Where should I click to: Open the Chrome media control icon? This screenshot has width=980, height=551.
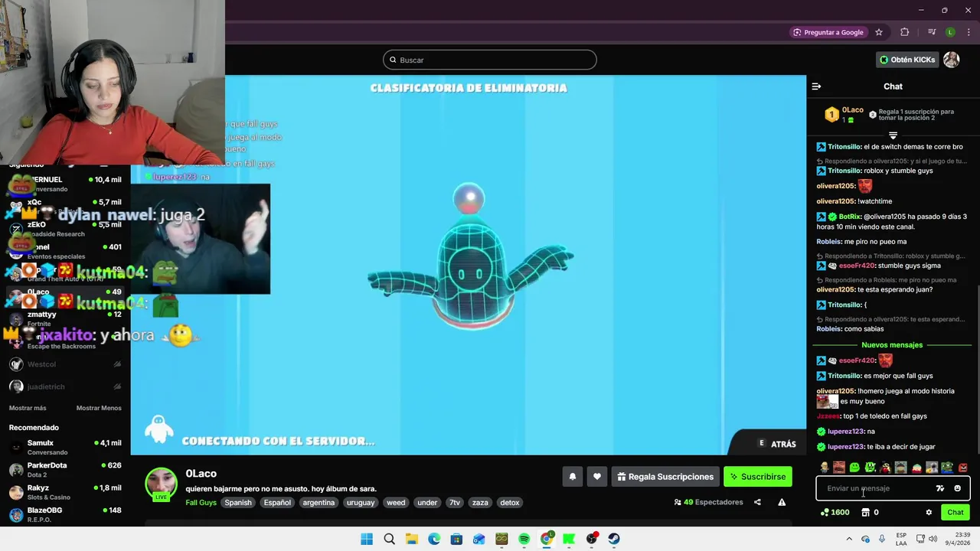(932, 32)
